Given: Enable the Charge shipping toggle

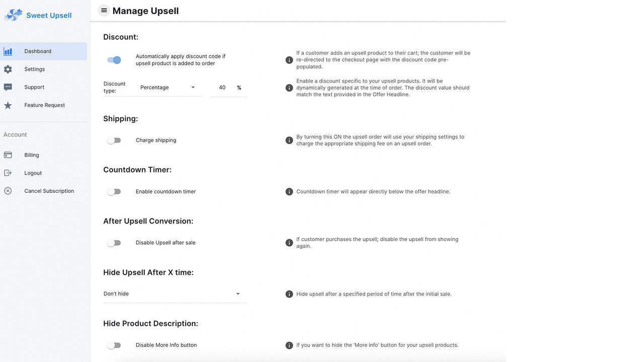Looking at the screenshot, I should [x=114, y=140].
